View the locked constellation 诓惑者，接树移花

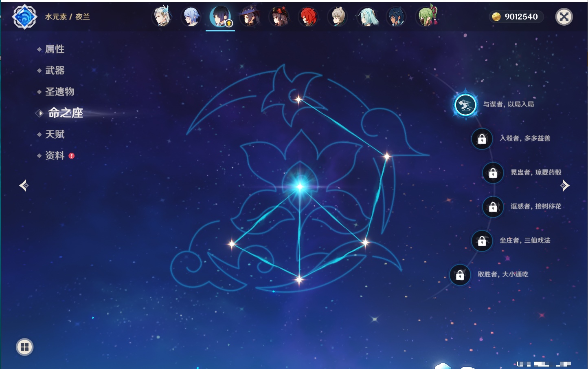tap(493, 207)
